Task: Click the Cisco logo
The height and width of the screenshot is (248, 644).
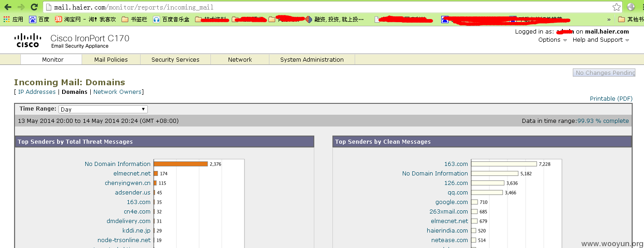Action: (28, 40)
